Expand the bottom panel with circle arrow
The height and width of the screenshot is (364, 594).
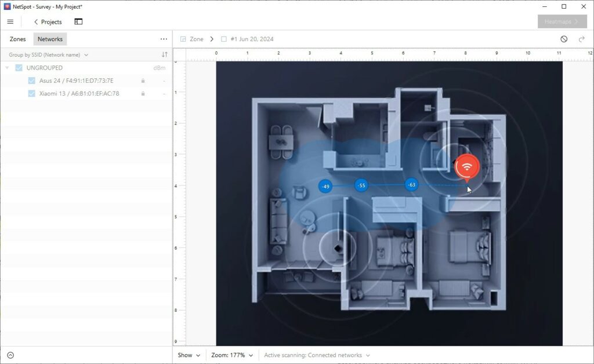10,355
